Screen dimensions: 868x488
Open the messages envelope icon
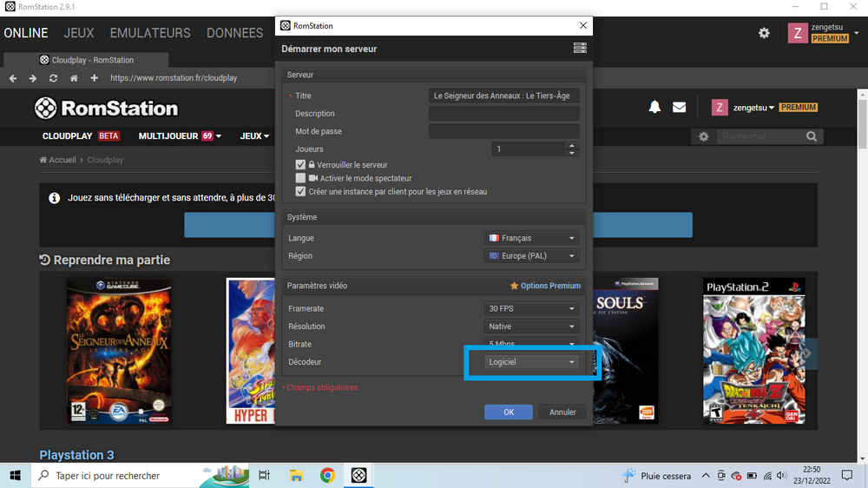[680, 107]
